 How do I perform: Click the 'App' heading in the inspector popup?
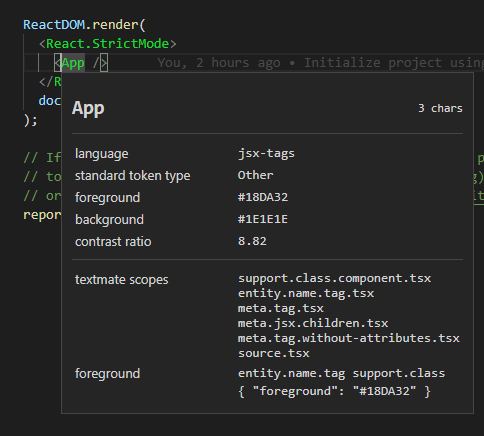(x=88, y=108)
